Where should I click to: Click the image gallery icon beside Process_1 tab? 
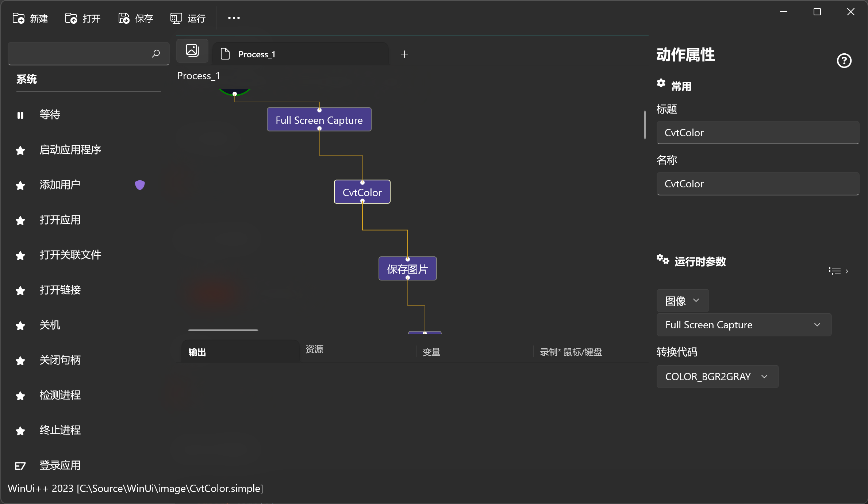(192, 50)
